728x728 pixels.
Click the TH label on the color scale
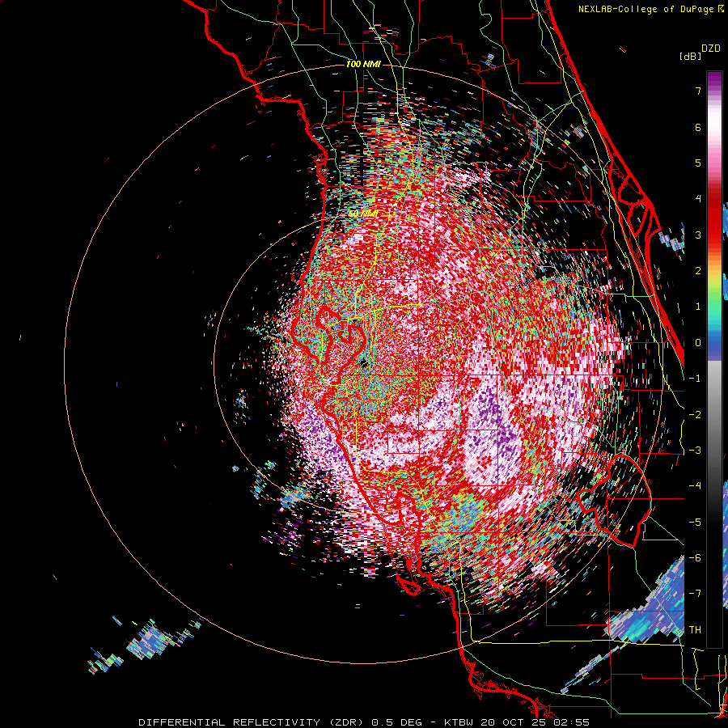[695, 630]
